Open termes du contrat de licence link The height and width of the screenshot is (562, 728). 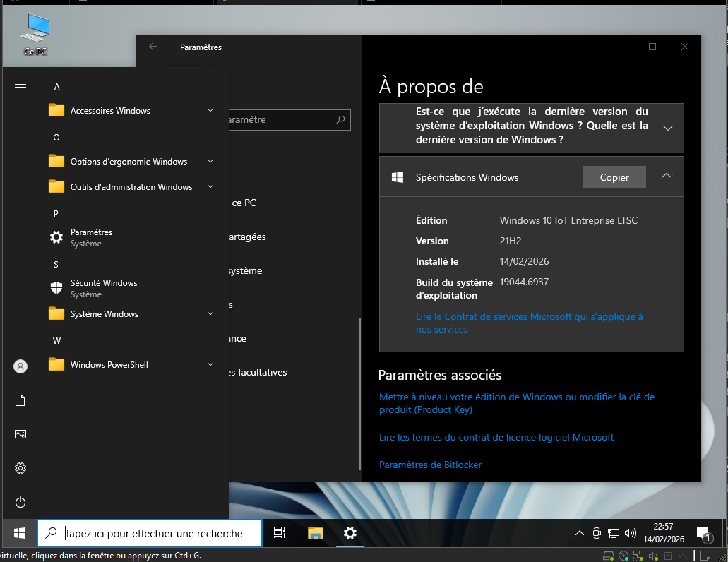tap(496, 437)
